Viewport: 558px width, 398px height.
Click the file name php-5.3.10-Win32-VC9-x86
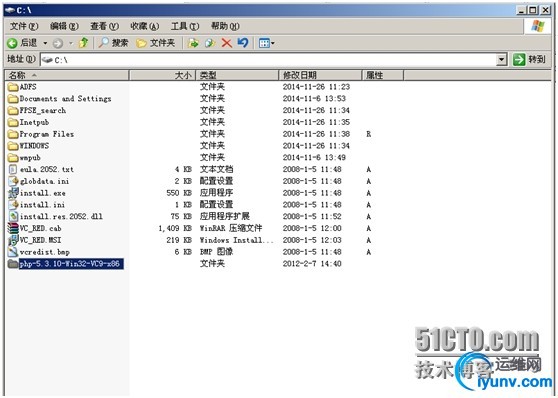pyautogui.click(x=71, y=264)
